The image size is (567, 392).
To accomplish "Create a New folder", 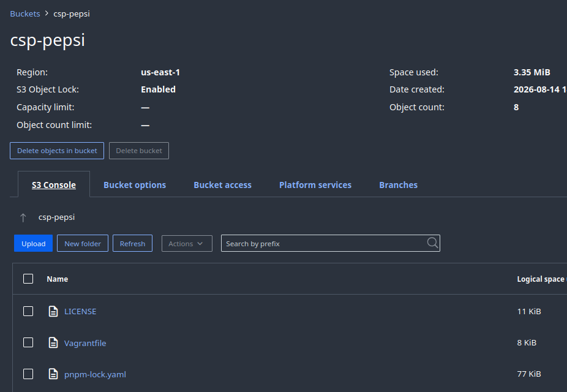I will (x=83, y=243).
